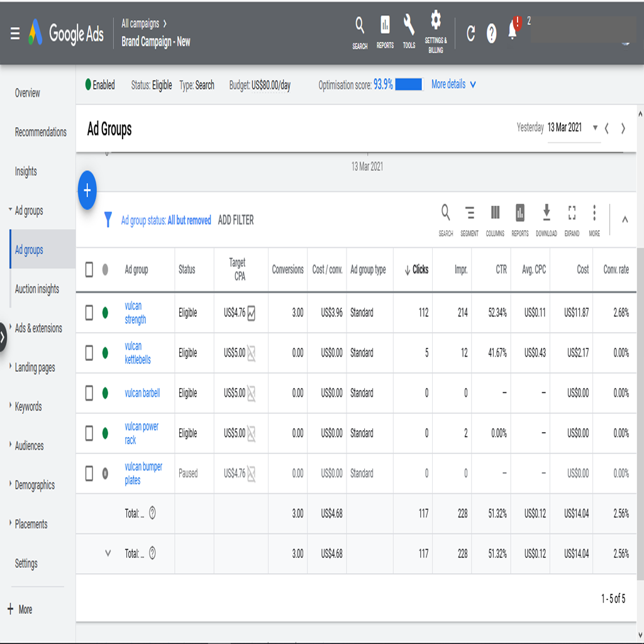
Task: Expand the collapsed side panel arrow
Action: tap(3, 338)
